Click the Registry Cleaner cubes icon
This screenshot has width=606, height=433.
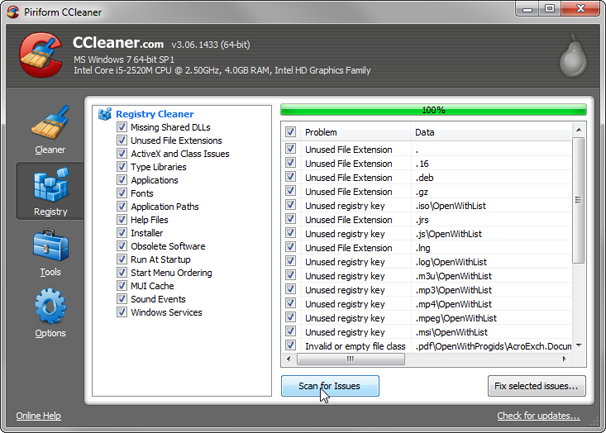pyautogui.click(x=105, y=114)
